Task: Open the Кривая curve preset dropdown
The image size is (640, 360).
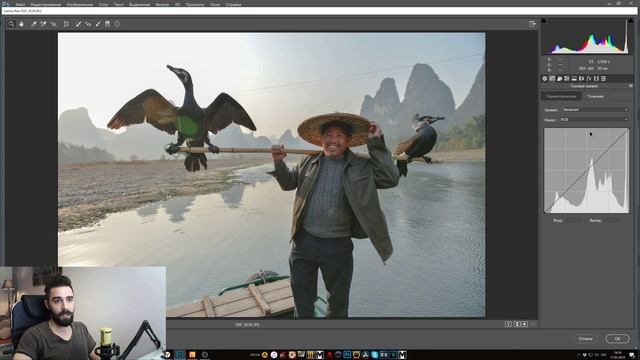Action: pyautogui.click(x=595, y=109)
